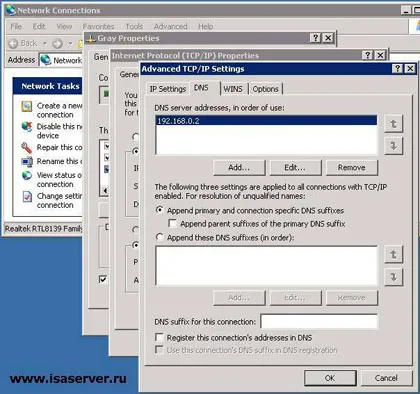Select the DNS tab
The image size is (420, 394).
tap(201, 88)
